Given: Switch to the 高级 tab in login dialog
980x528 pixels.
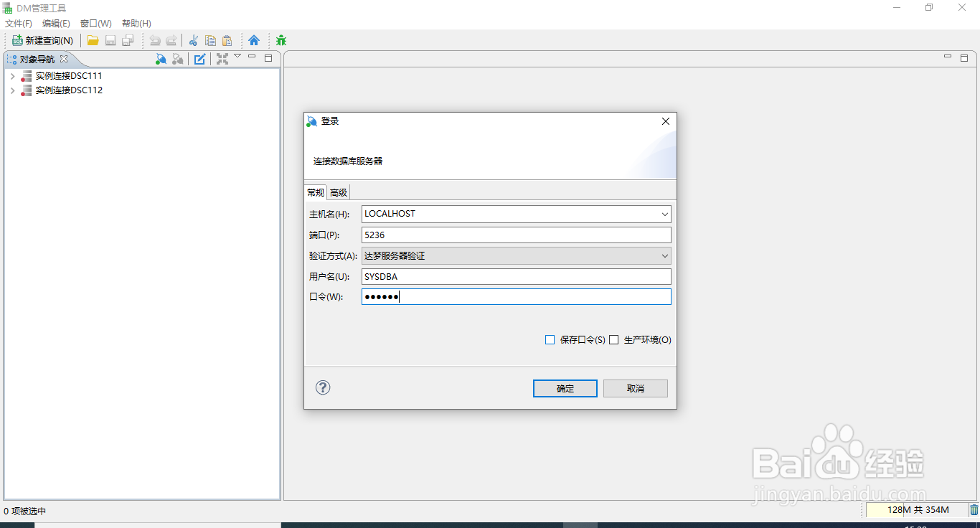Looking at the screenshot, I should point(339,192).
